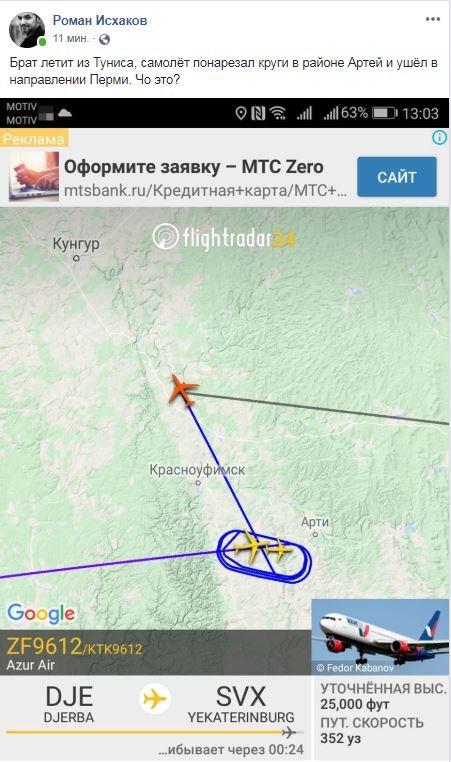Screen dimensions: 451x762
Task: Open the МТС Zero ad headline
Action: coord(194,167)
